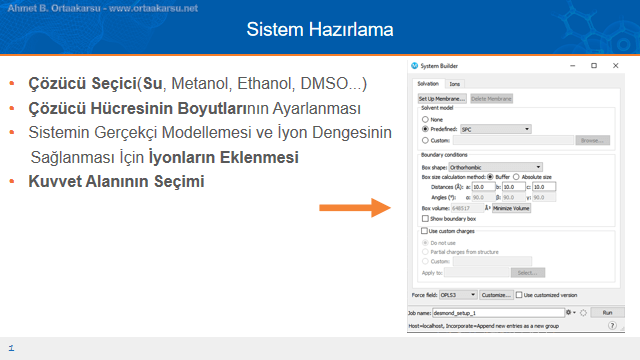Click the 'Kuvvet Alanının Seçimi' bullet text

(x=116, y=182)
